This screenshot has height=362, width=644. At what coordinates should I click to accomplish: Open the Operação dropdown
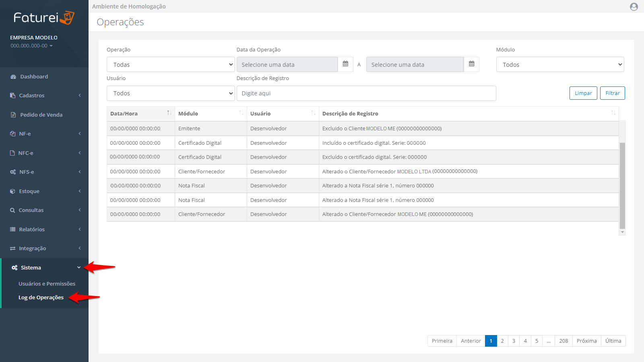point(171,64)
